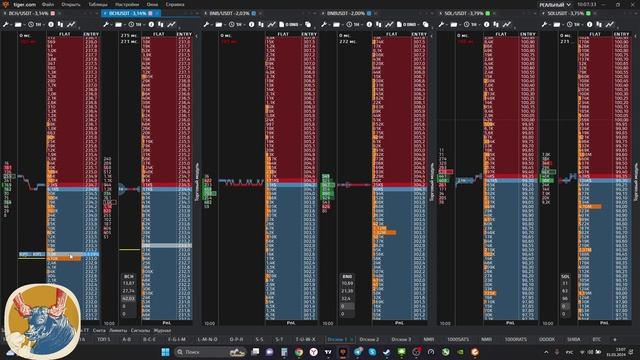Click chart line icon in BNB/USDT window
Viewport: 640px width, 360px height.
(x=271, y=24)
